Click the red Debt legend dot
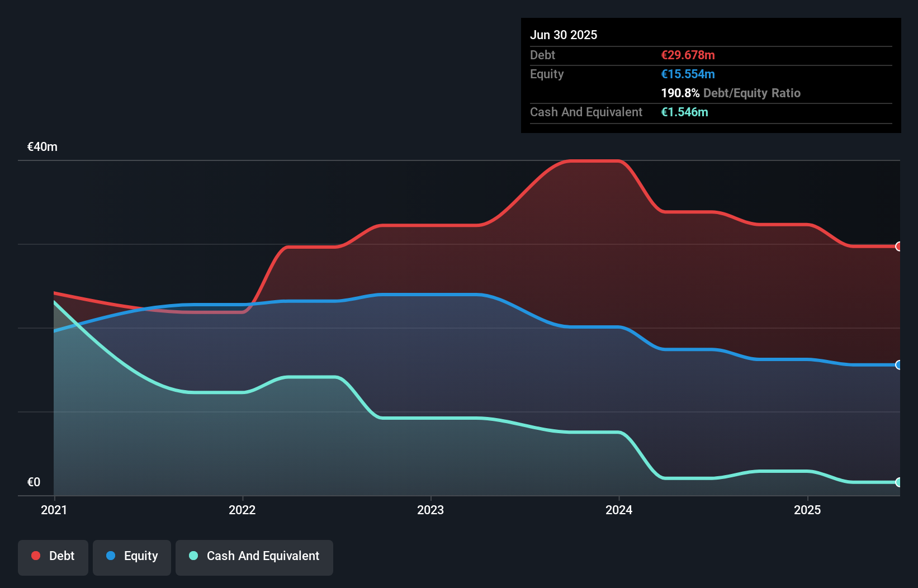 point(35,556)
